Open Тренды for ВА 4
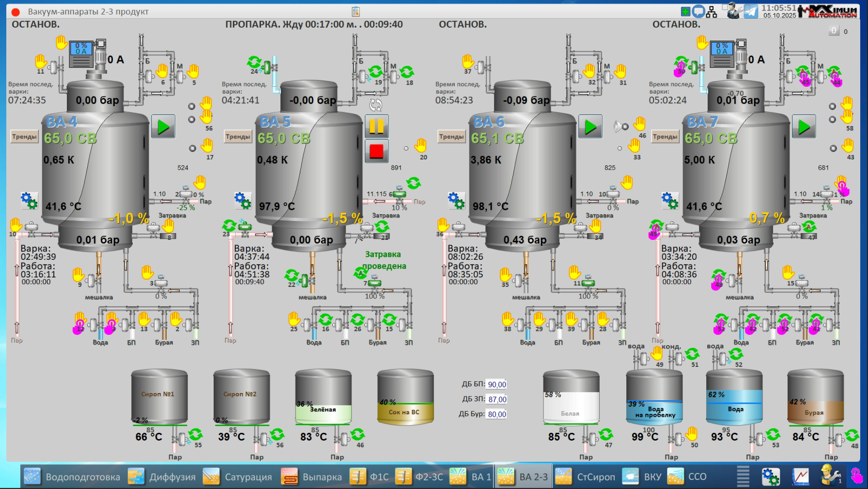Image resolution: width=868 pixels, height=489 pixels. 24,137
